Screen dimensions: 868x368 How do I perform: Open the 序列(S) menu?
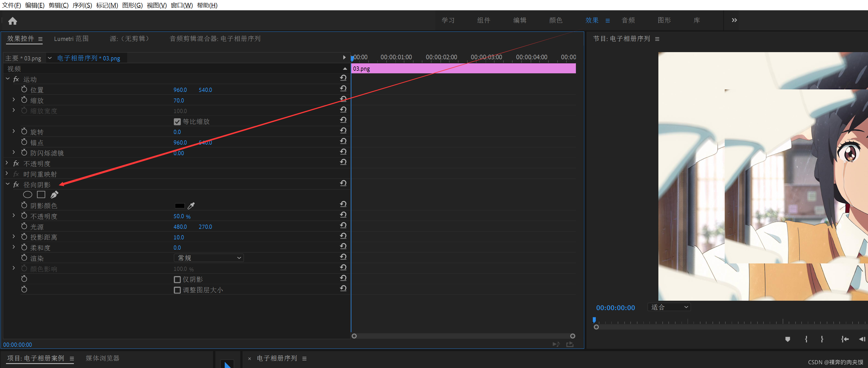82,5
